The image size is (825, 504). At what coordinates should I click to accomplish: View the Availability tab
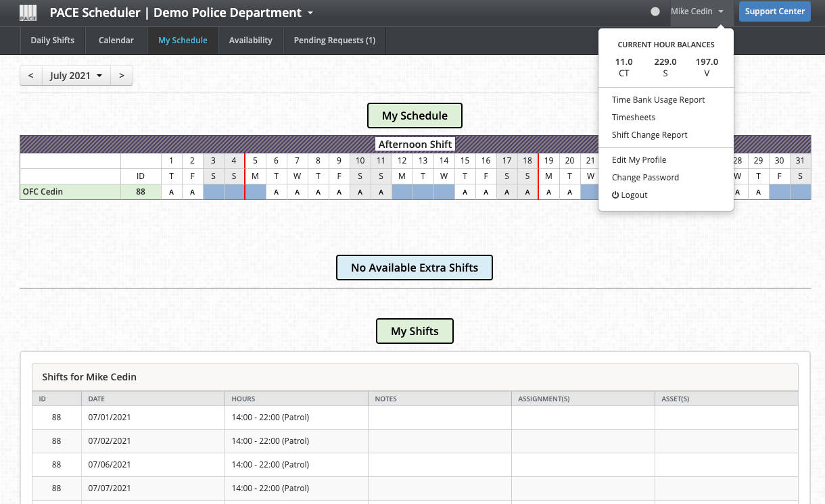[250, 41]
